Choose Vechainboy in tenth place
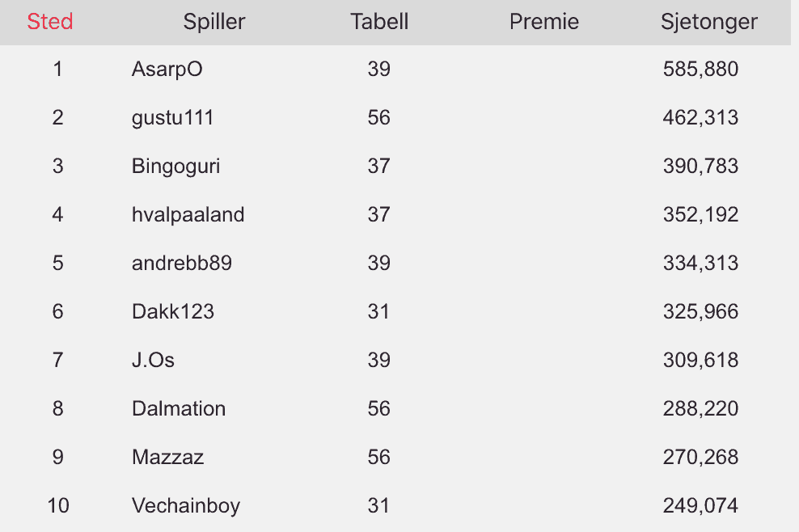799x532 pixels. coord(186,506)
